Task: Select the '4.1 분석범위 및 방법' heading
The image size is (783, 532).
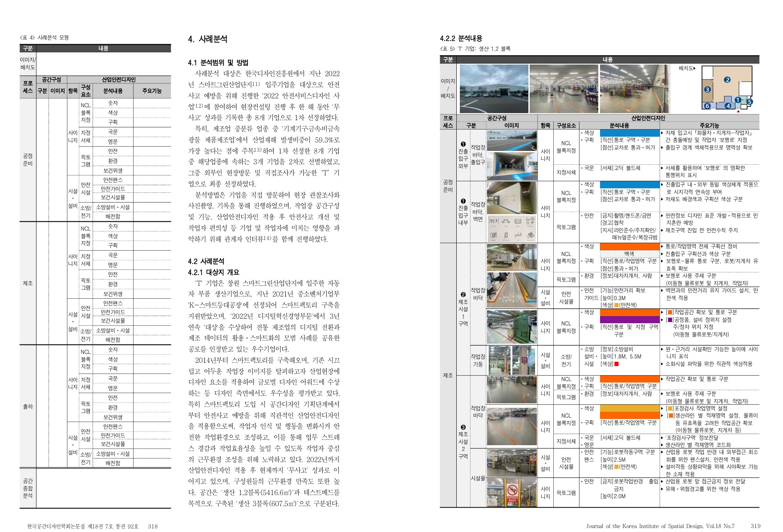Action: (x=218, y=63)
